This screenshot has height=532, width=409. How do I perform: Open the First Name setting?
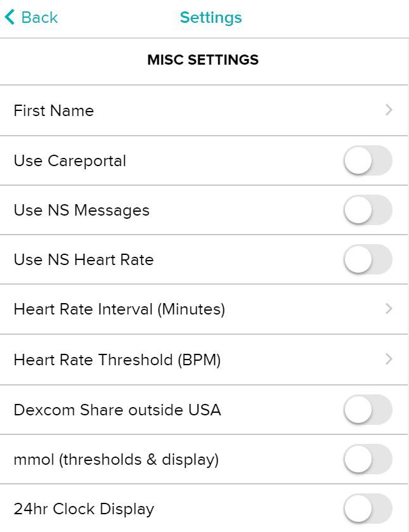click(x=204, y=110)
